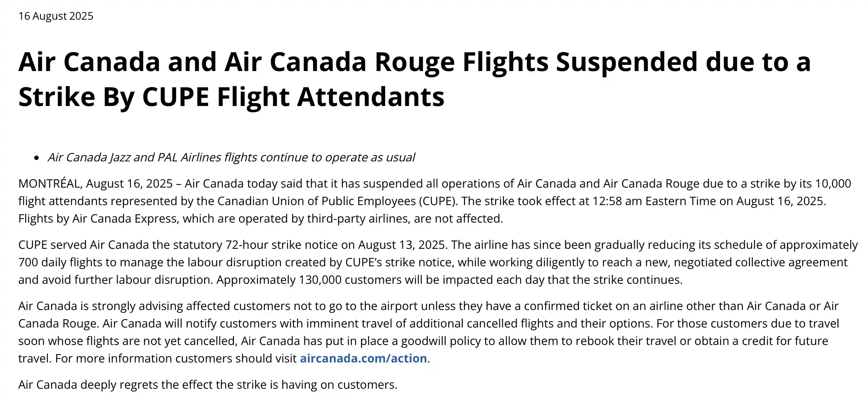
Task: Click the closing sentence 'Air Canada deeply regrets'
Action: [208, 385]
